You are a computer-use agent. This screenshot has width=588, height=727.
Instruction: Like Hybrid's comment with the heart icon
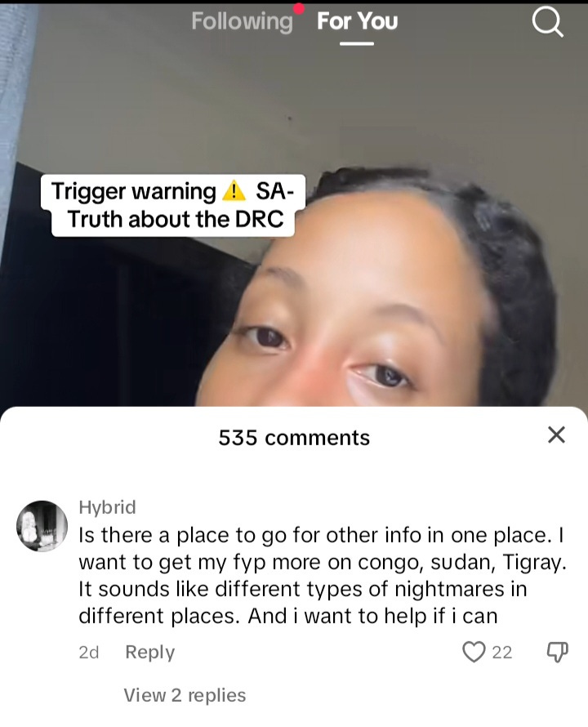(474, 652)
